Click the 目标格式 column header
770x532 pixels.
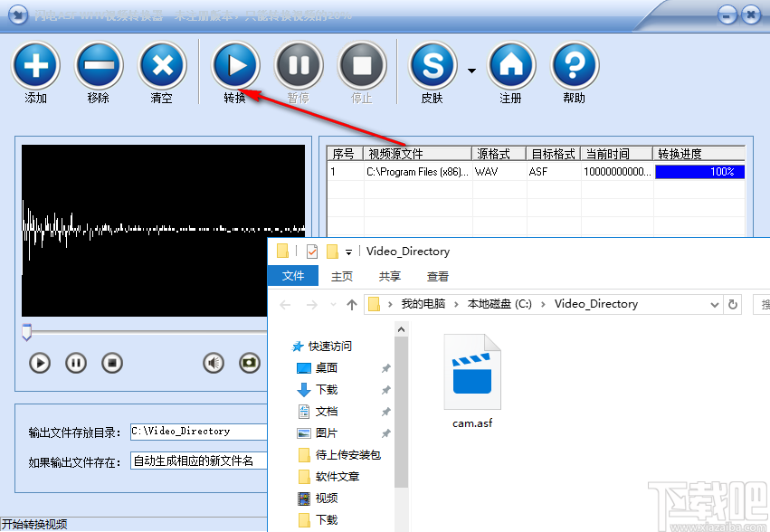pyautogui.click(x=554, y=154)
